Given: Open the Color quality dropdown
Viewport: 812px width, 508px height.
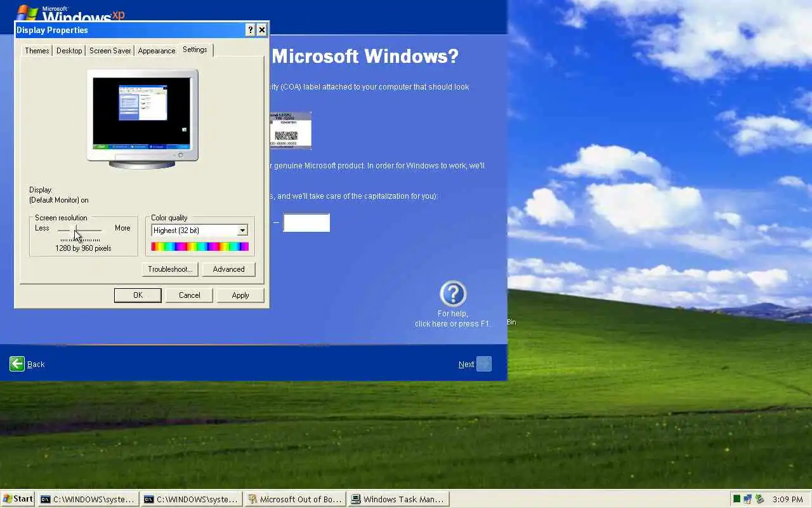Looking at the screenshot, I should coord(200,231).
